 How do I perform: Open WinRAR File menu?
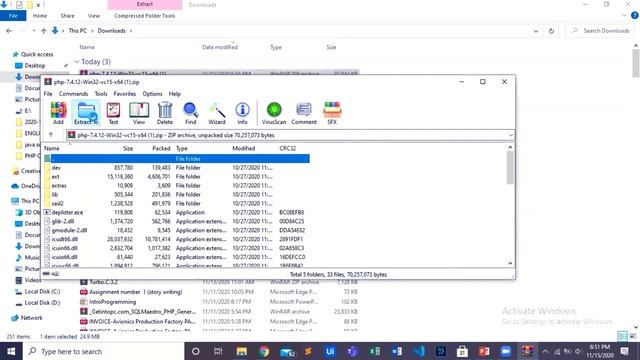pos(48,94)
